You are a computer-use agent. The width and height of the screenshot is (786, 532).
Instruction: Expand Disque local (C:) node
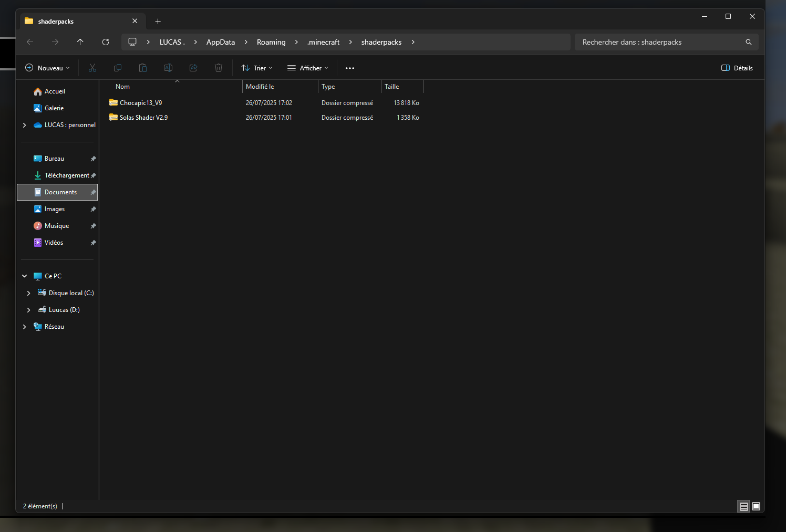click(28, 293)
